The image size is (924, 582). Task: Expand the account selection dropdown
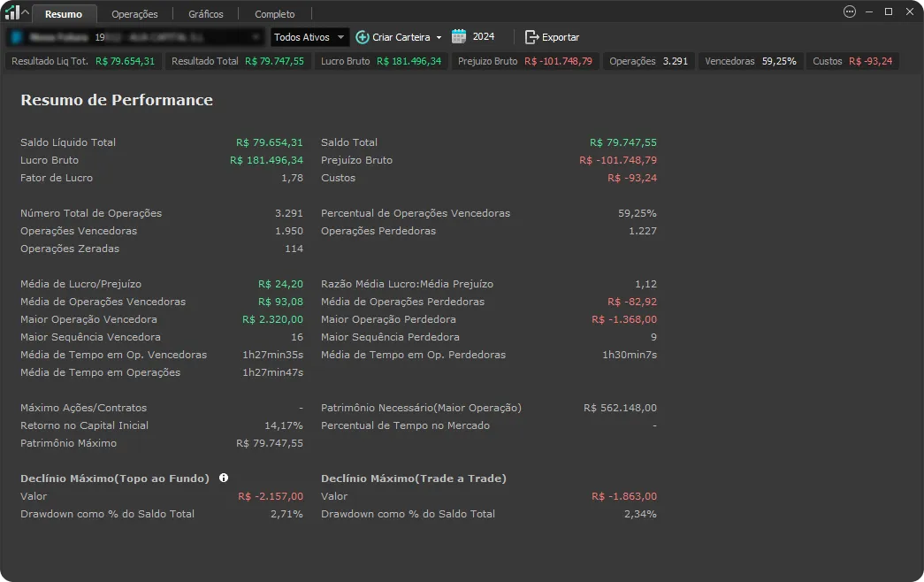[256, 37]
